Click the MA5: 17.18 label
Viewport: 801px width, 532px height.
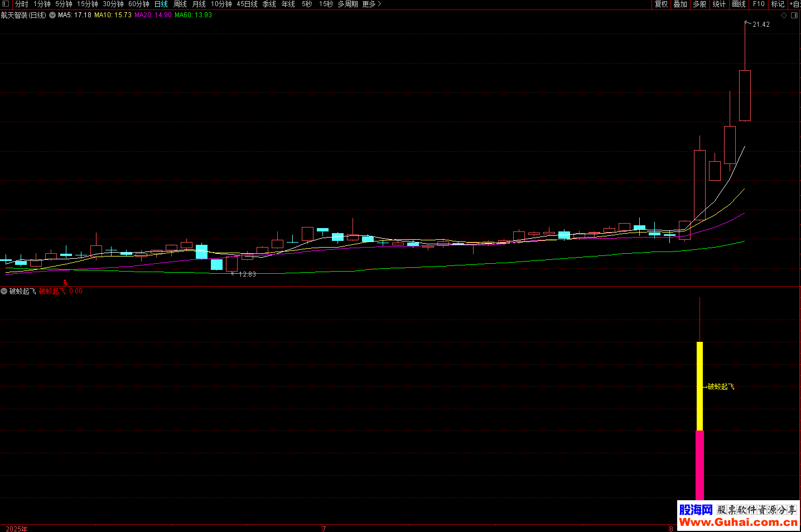pos(75,15)
